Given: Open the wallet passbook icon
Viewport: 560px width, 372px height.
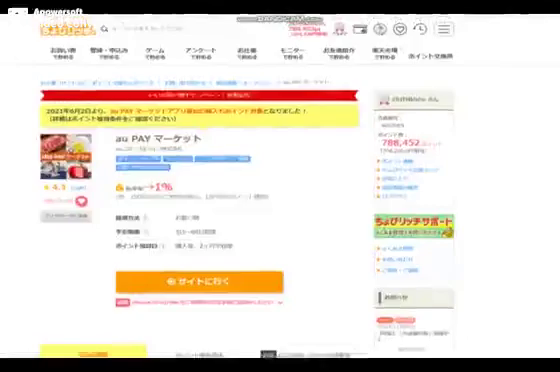Looking at the screenshot, I should (x=360, y=29).
